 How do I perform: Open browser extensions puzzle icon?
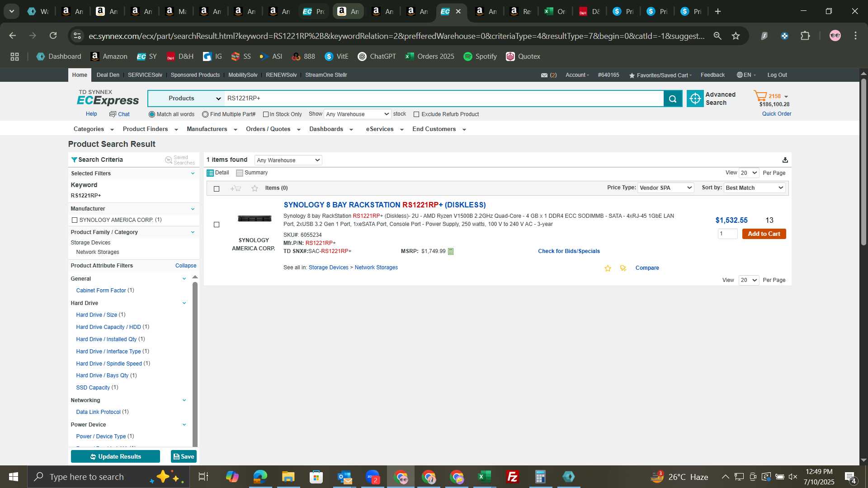click(x=805, y=36)
